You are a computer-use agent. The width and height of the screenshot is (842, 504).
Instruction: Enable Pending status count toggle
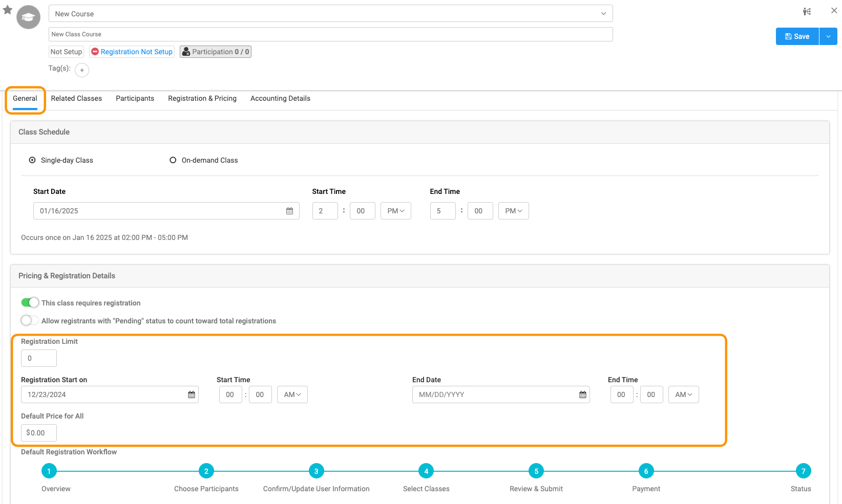[x=30, y=320]
